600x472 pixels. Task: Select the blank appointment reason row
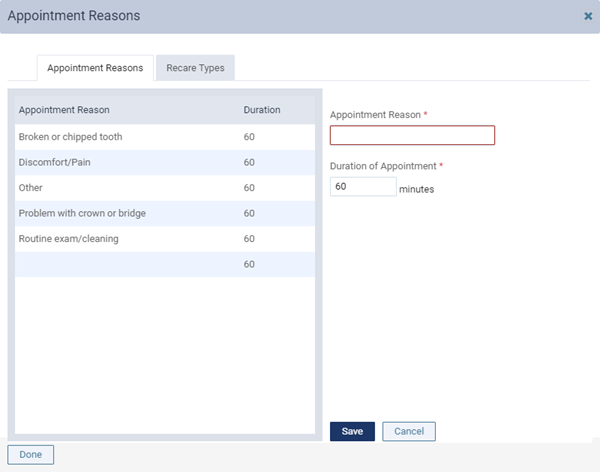pyautogui.click(x=165, y=264)
